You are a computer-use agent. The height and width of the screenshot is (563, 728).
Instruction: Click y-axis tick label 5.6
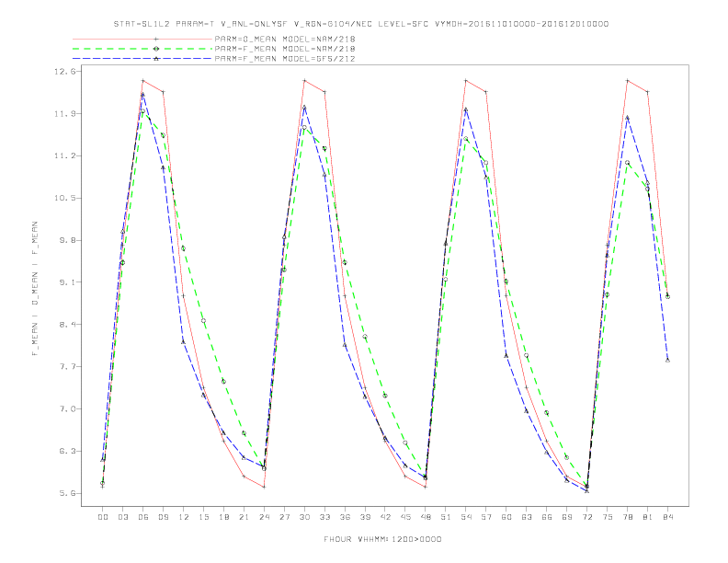[67, 494]
